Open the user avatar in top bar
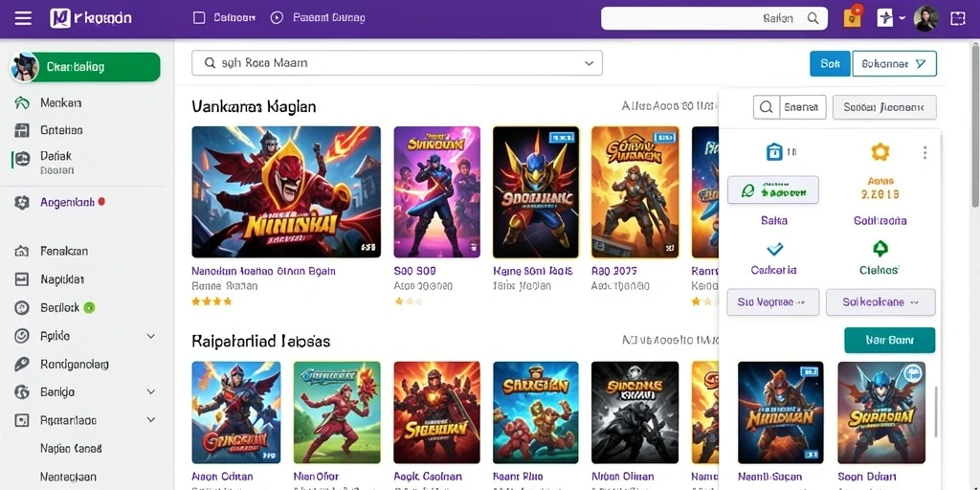This screenshot has width=980, height=490. click(x=925, y=18)
